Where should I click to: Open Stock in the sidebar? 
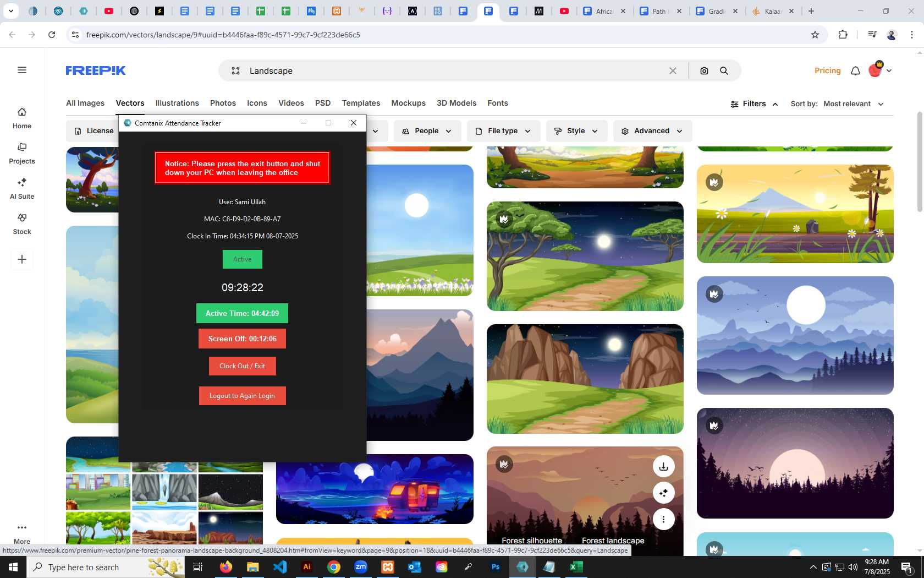click(x=22, y=224)
